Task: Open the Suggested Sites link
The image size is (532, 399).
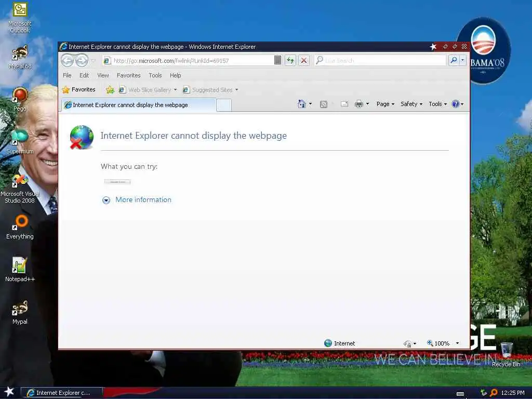Action: (x=208, y=90)
